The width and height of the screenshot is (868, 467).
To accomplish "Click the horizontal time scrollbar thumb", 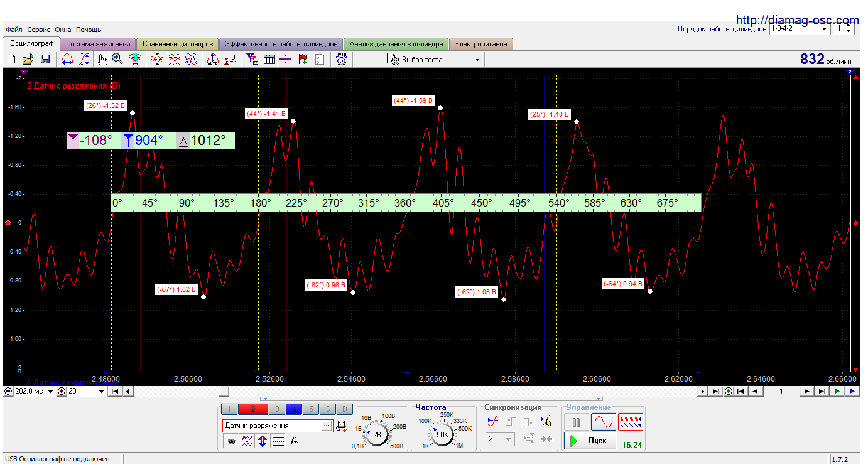I will click(223, 391).
